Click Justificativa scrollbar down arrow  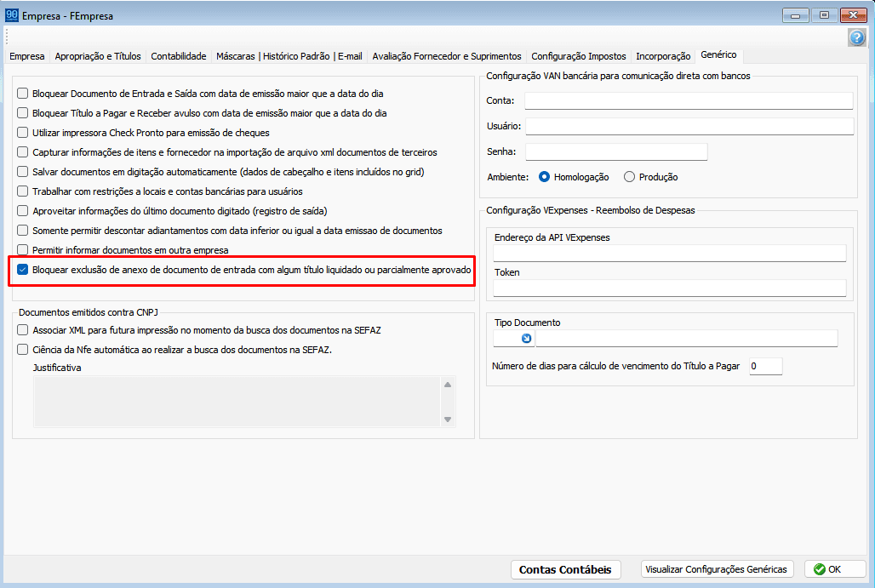[448, 420]
